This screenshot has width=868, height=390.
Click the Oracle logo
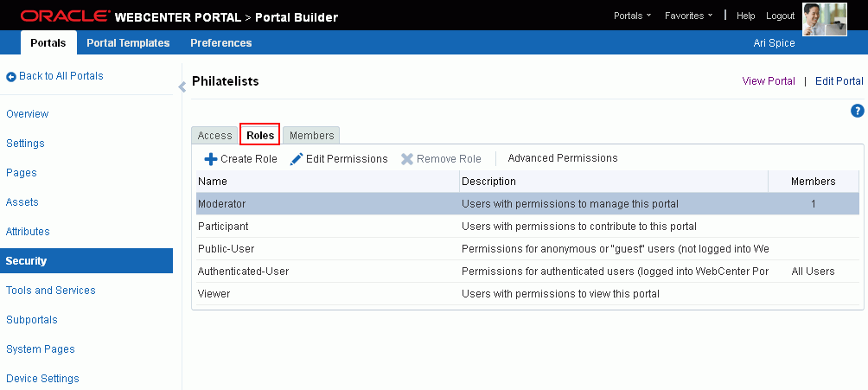[x=64, y=16]
